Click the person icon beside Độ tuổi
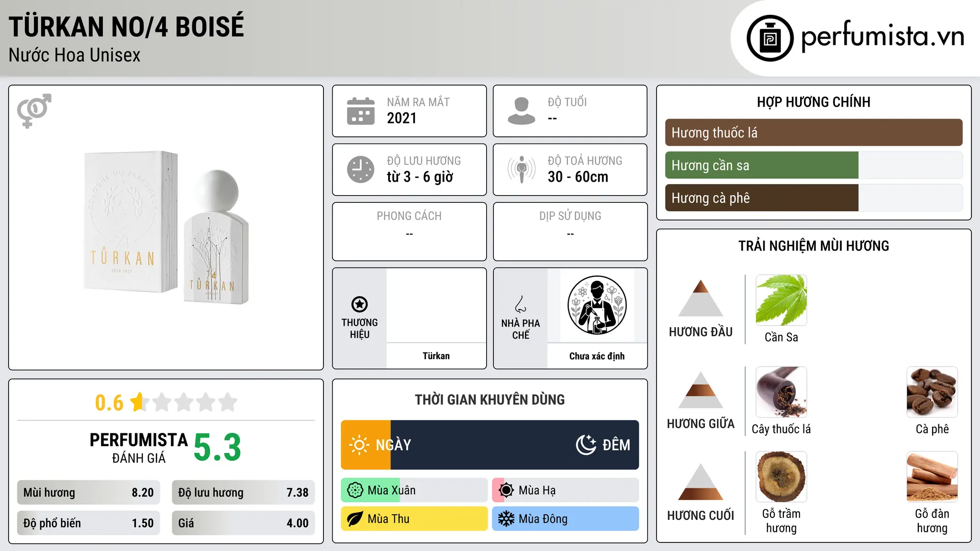 [x=521, y=111]
